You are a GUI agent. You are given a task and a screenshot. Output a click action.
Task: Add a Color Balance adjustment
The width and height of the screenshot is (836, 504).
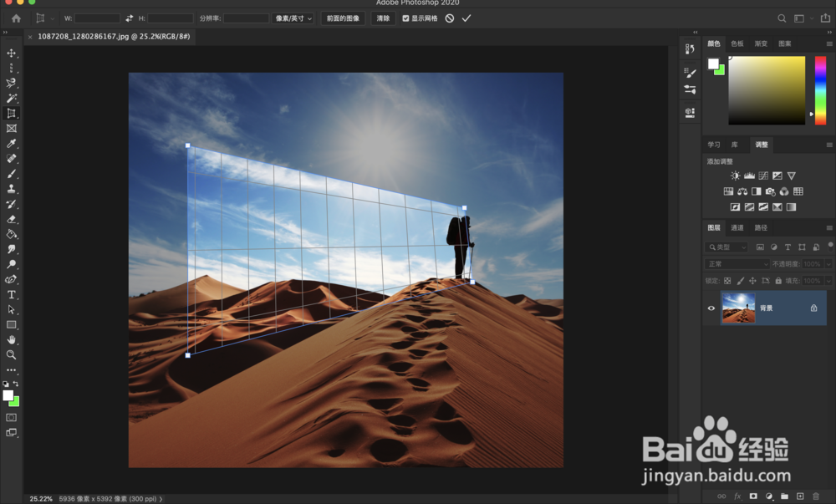[x=742, y=191]
